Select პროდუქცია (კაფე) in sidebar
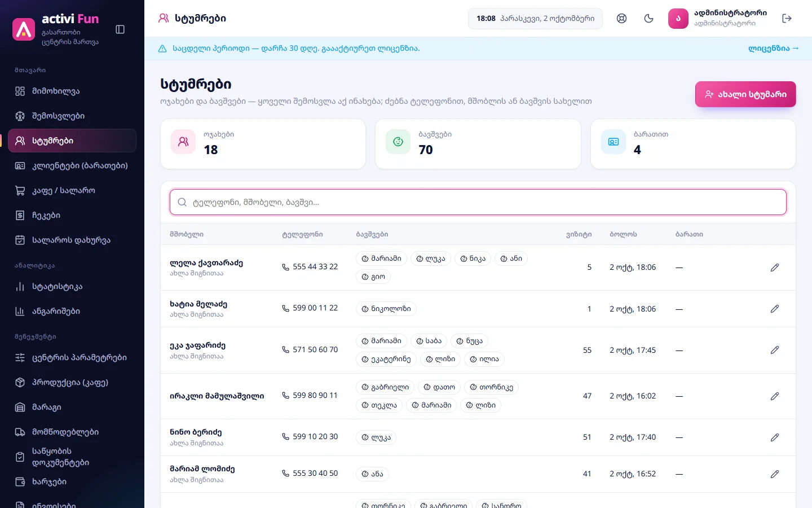Viewport: 812px width, 508px height. click(72, 382)
